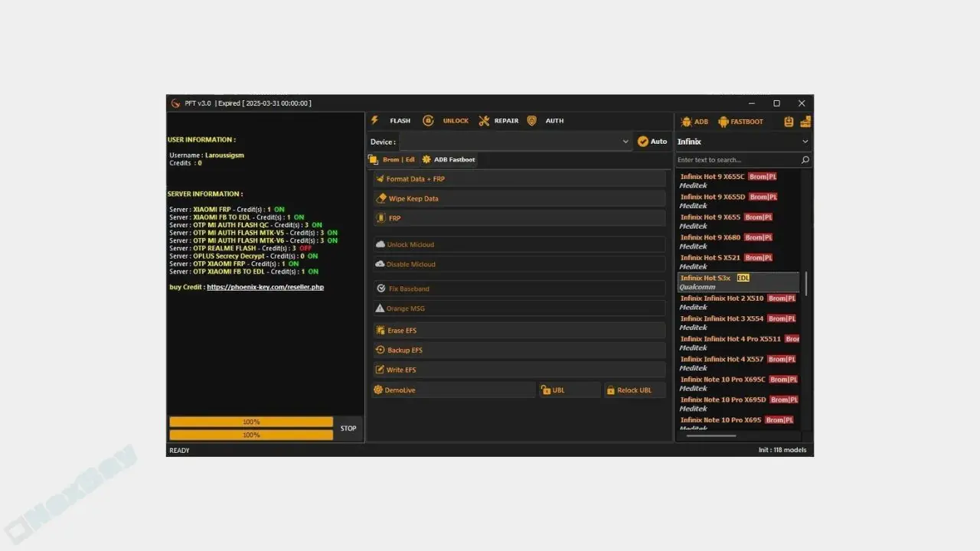Click the upper 100% progress bar

pos(251,422)
